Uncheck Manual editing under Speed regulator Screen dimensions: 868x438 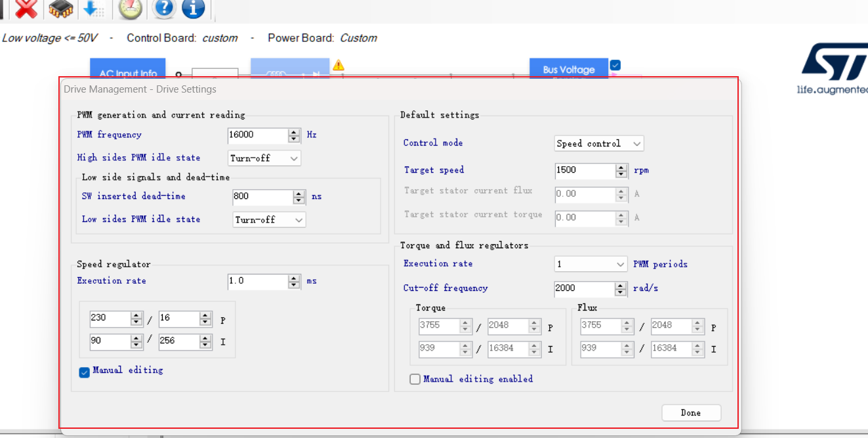84,372
